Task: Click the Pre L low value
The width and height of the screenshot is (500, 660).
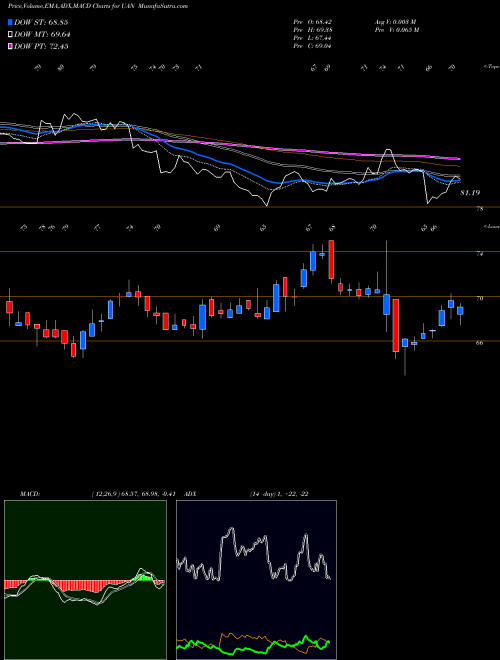Action: [313, 38]
